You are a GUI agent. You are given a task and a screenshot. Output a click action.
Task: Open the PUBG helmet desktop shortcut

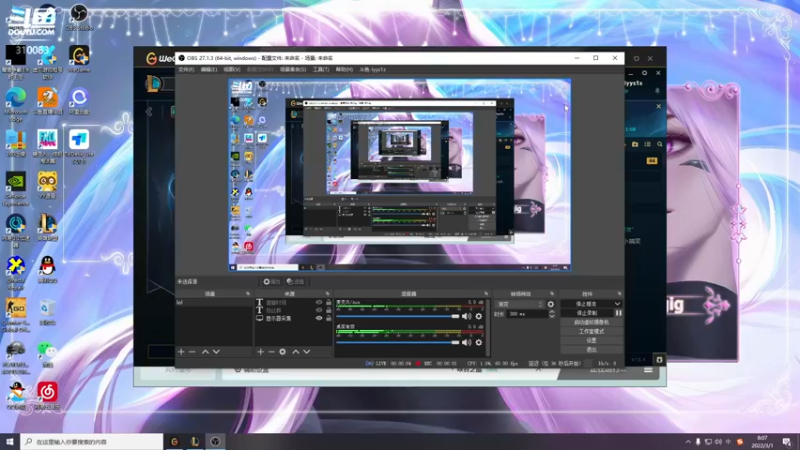[x=16, y=357]
